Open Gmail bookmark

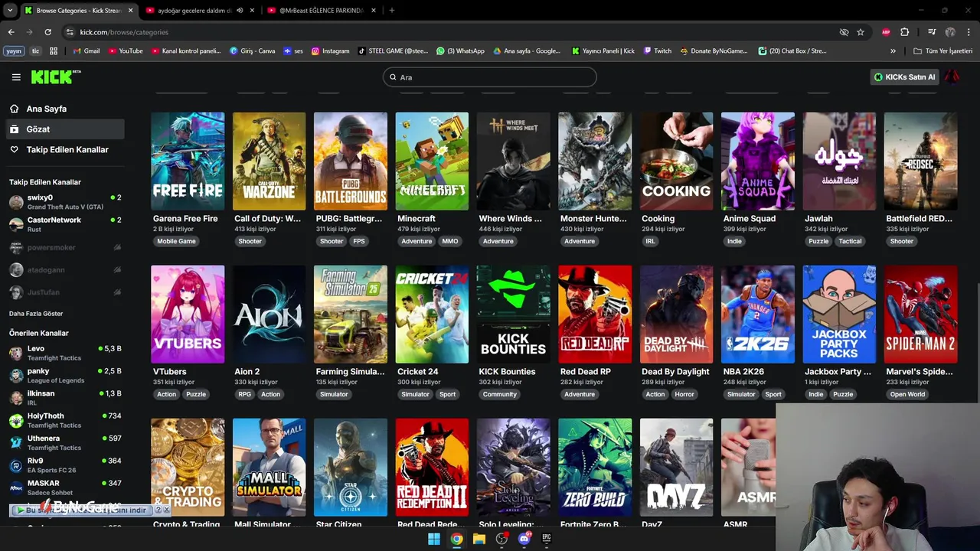tap(87, 51)
